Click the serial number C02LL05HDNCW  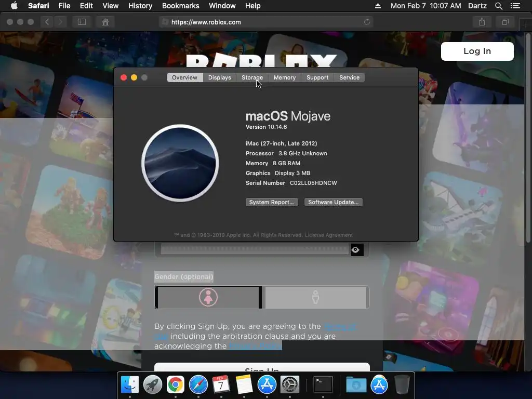click(313, 183)
